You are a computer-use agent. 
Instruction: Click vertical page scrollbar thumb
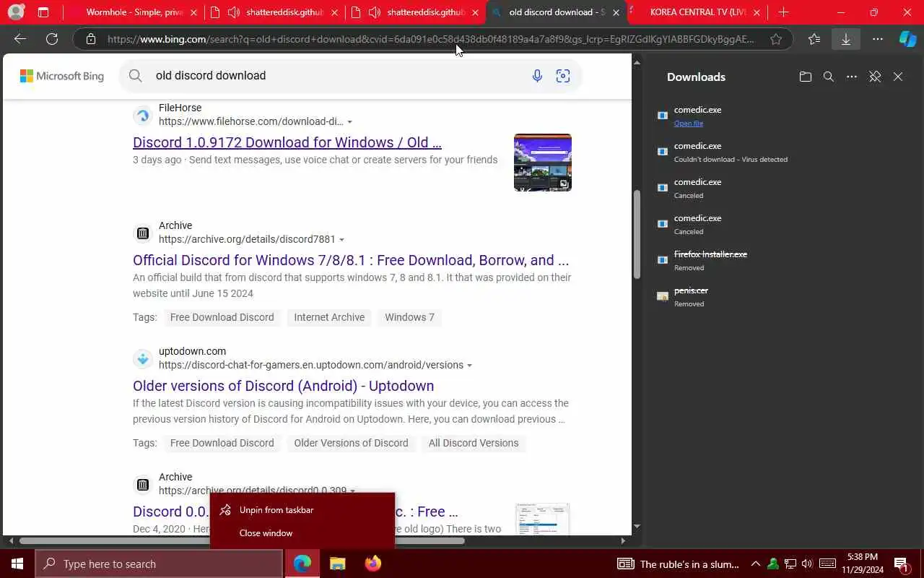click(x=637, y=234)
